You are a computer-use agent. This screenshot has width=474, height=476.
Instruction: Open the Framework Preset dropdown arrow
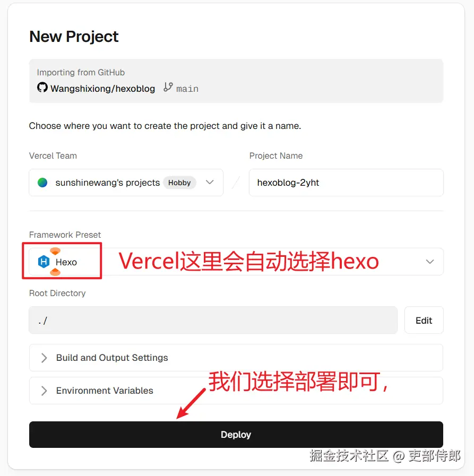(x=429, y=262)
